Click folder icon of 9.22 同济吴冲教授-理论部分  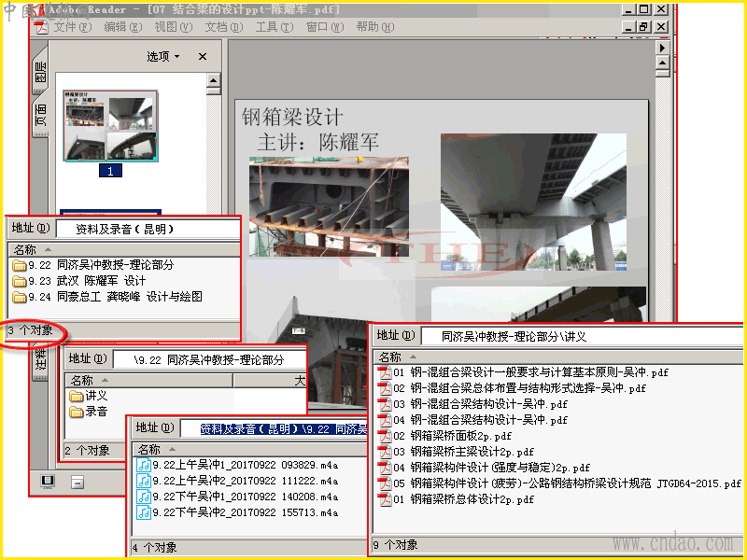click(x=19, y=265)
